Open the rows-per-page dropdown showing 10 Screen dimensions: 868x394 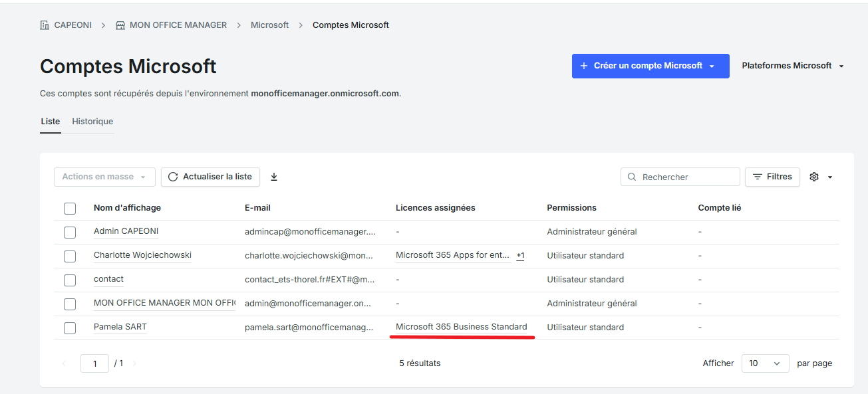[x=765, y=363]
